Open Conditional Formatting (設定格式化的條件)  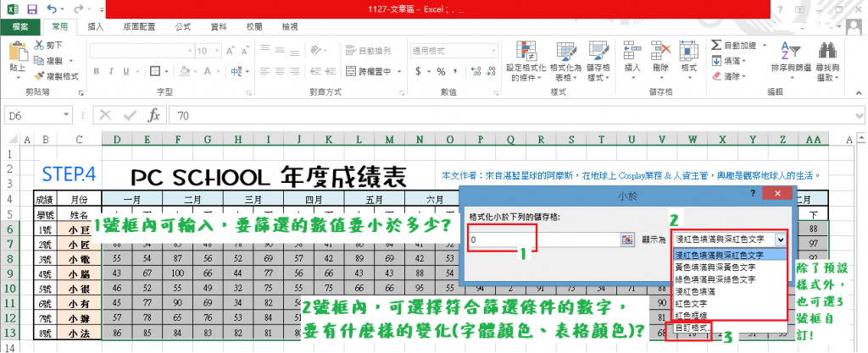[x=526, y=61]
